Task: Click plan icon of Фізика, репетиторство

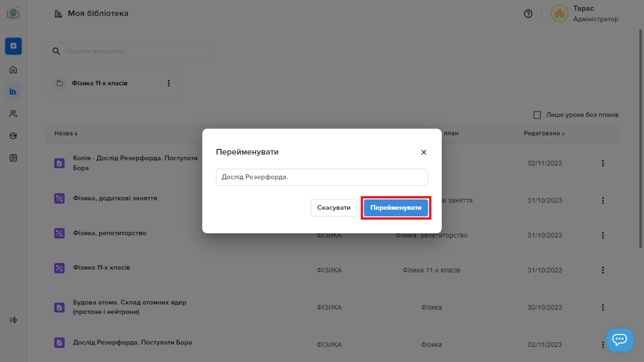Action: pos(59,233)
